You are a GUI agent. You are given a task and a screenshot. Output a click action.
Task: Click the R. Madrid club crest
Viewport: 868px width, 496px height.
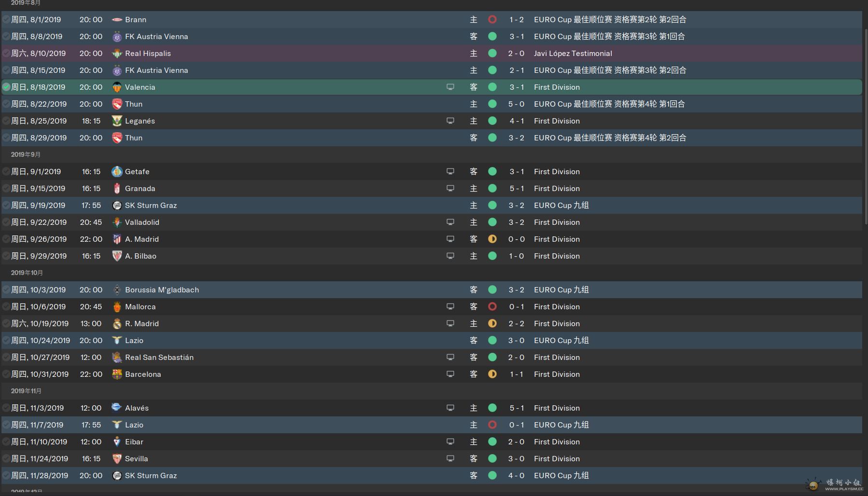tap(117, 324)
